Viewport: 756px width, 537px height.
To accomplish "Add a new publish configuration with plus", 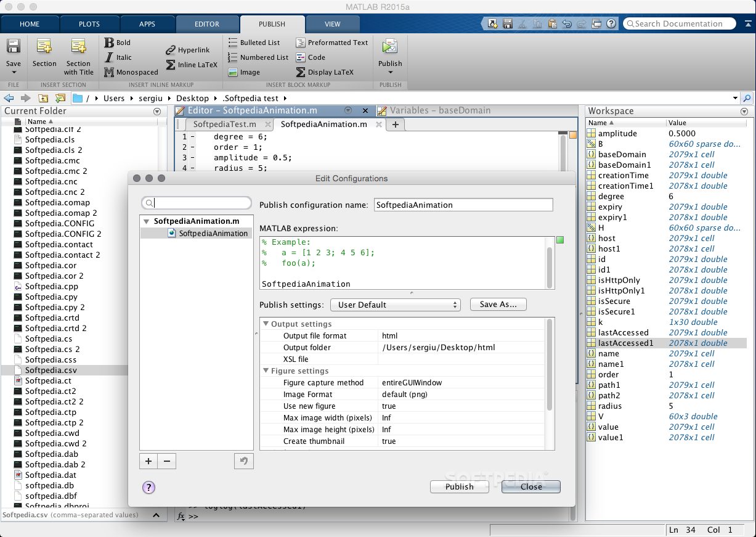I will [x=148, y=461].
